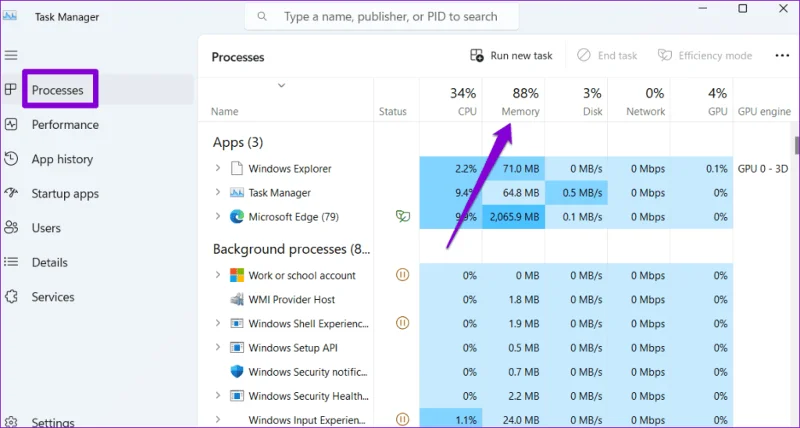Sort by the Disk column header
The image size is (800, 428).
point(577,101)
